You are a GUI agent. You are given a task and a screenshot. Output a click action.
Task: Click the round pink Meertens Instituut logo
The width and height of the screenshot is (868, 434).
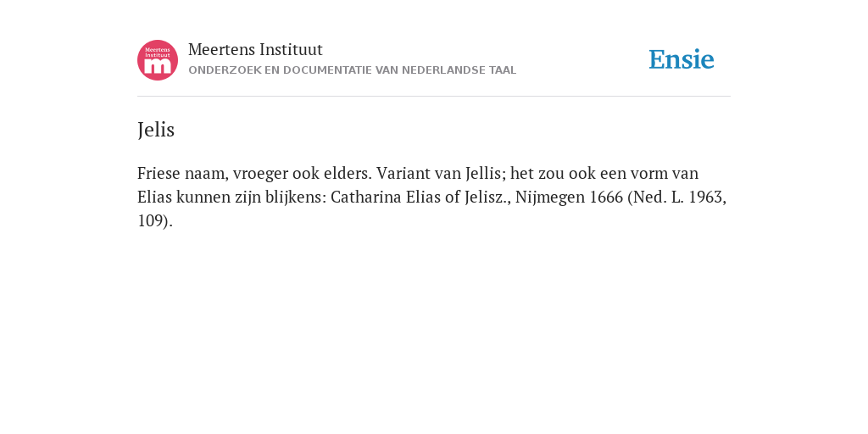[x=158, y=60]
